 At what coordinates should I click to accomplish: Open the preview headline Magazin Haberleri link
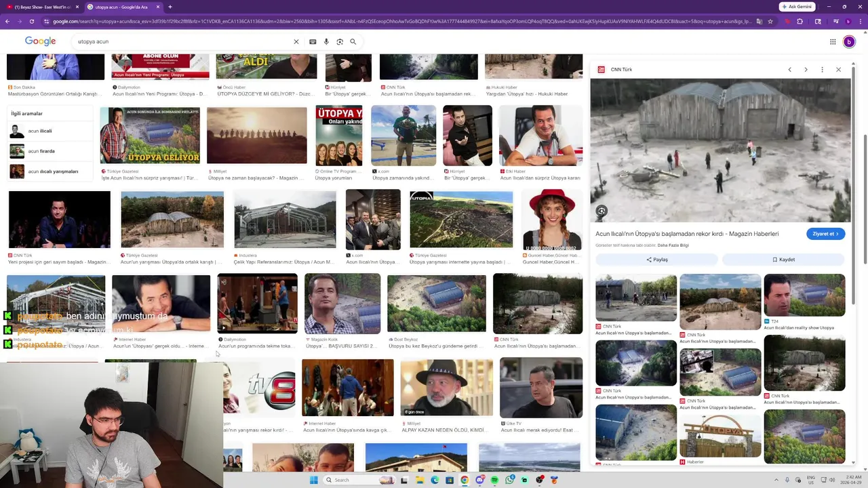tap(687, 234)
